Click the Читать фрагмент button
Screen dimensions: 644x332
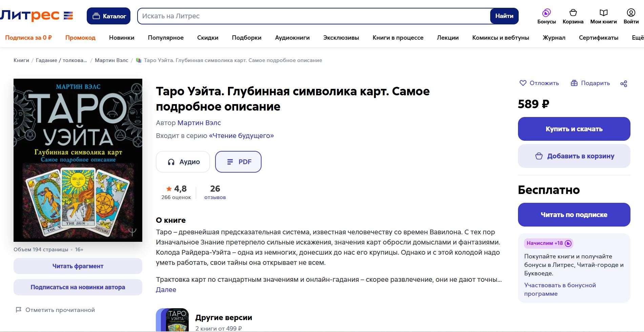pyautogui.click(x=78, y=266)
